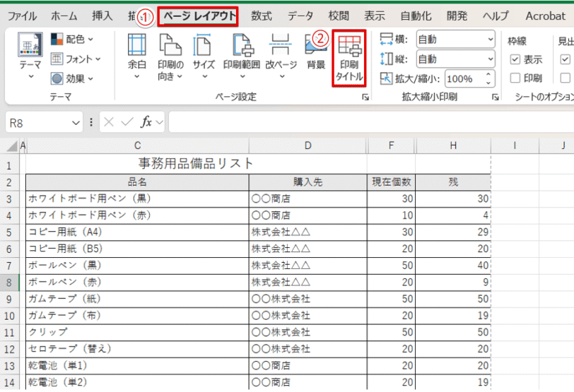Increase the 100% scale with the up spinner arrow
Screen dimensions: 574x392
(x=488, y=75)
